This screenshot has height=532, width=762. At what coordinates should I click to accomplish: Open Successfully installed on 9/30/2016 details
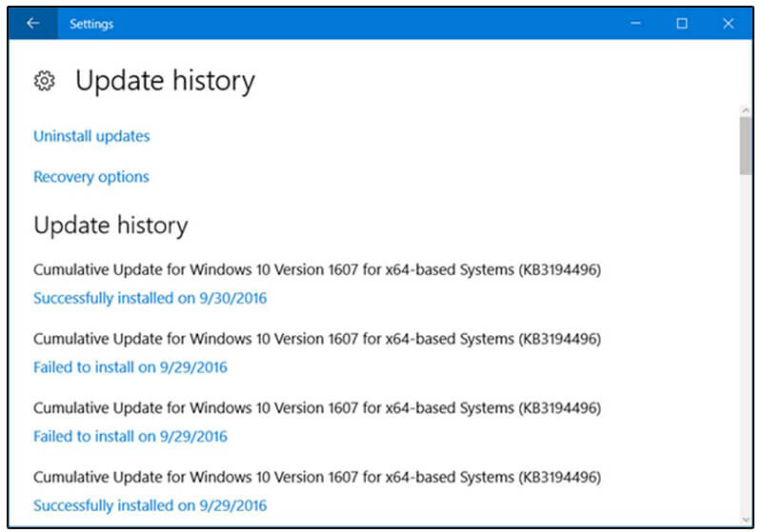click(150, 298)
